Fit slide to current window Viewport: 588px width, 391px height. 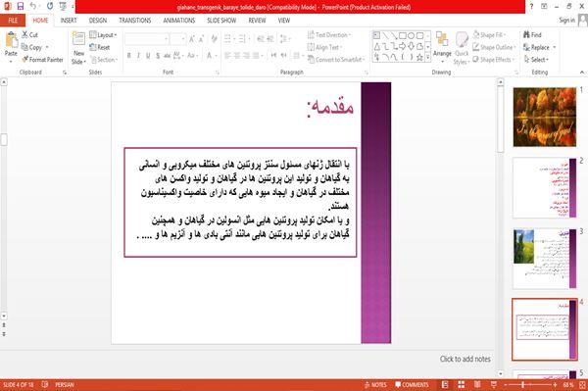(x=582, y=384)
